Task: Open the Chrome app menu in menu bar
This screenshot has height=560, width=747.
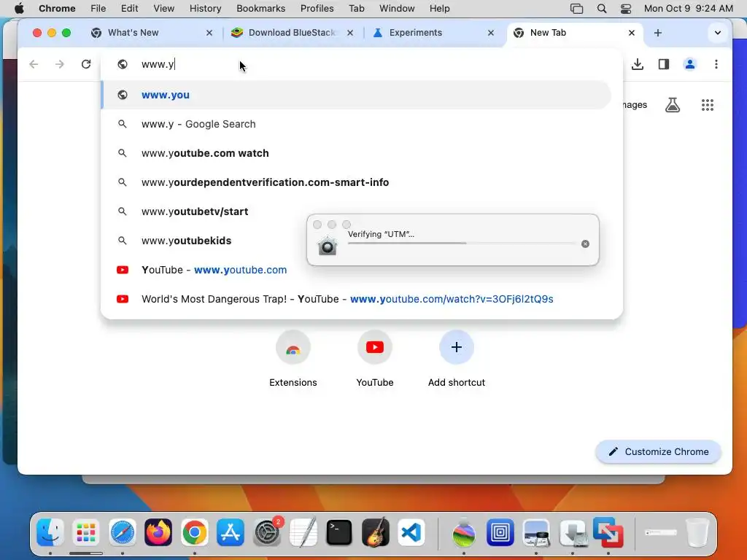Action: tap(57, 9)
